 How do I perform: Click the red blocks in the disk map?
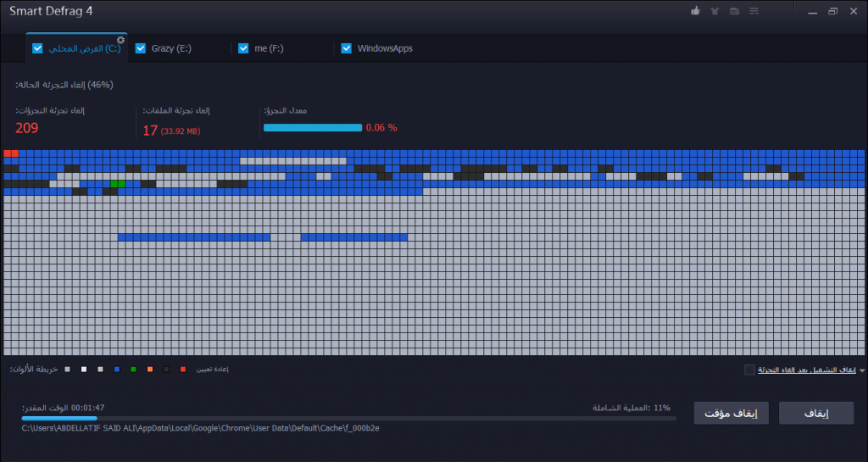point(11,153)
